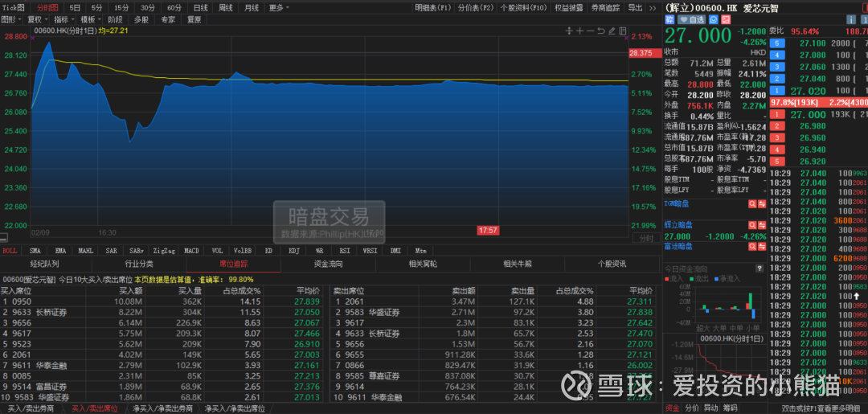The image size is (868, 414).
Task: Add stock to 自选 watchlist
Action: tap(691, 19)
